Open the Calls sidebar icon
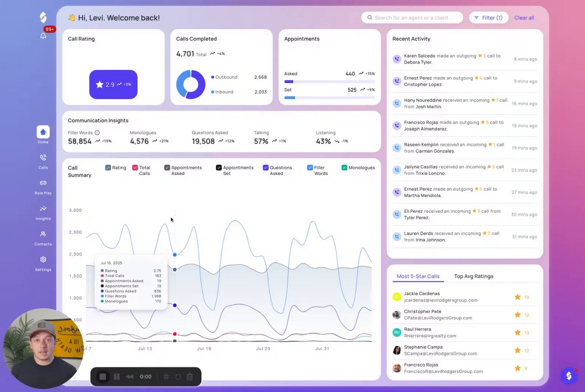Image resolution: width=585 pixels, height=392 pixels. point(43,158)
